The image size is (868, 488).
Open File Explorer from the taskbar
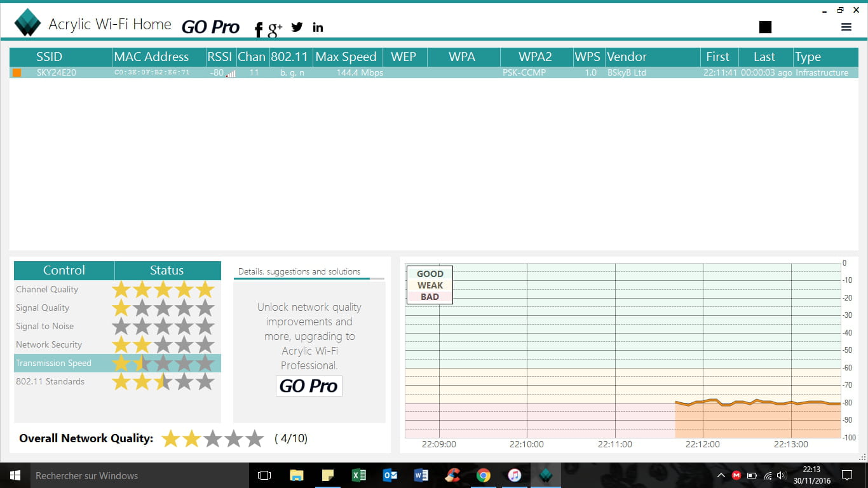click(x=297, y=475)
